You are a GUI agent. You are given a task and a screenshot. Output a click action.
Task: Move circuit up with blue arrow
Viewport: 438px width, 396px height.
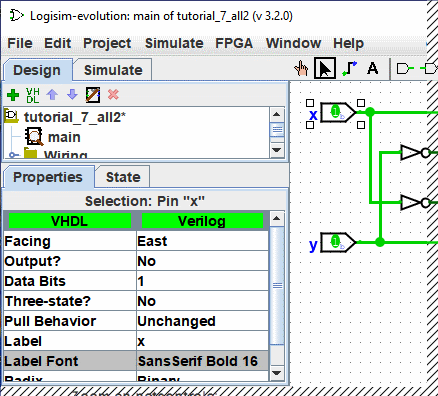(52, 95)
